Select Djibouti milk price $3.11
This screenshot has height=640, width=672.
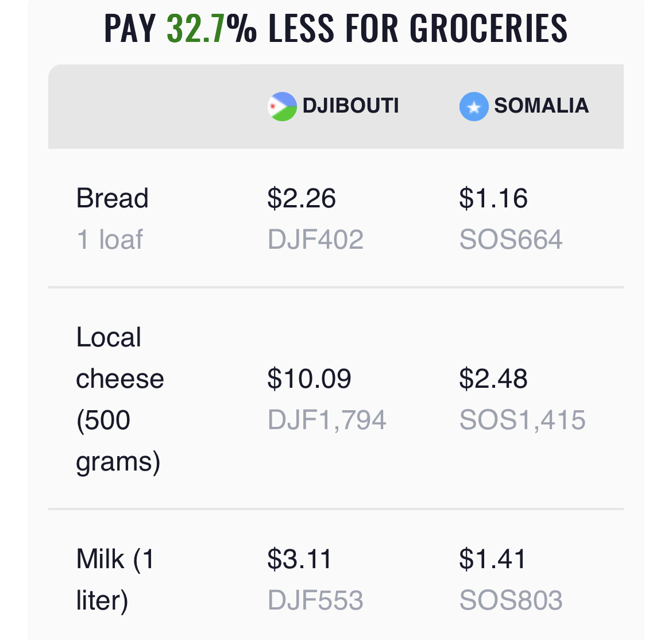click(x=300, y=559)
